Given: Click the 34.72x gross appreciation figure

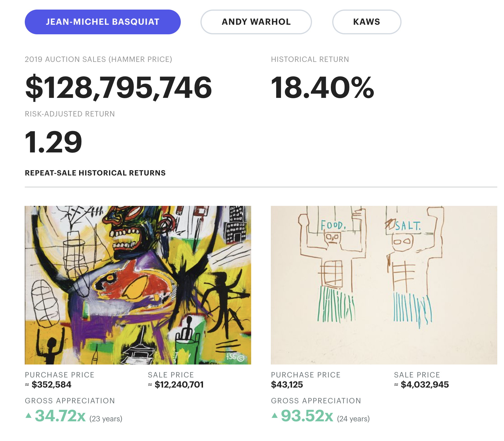Looking at the screenshot, I should coord(60,416).
